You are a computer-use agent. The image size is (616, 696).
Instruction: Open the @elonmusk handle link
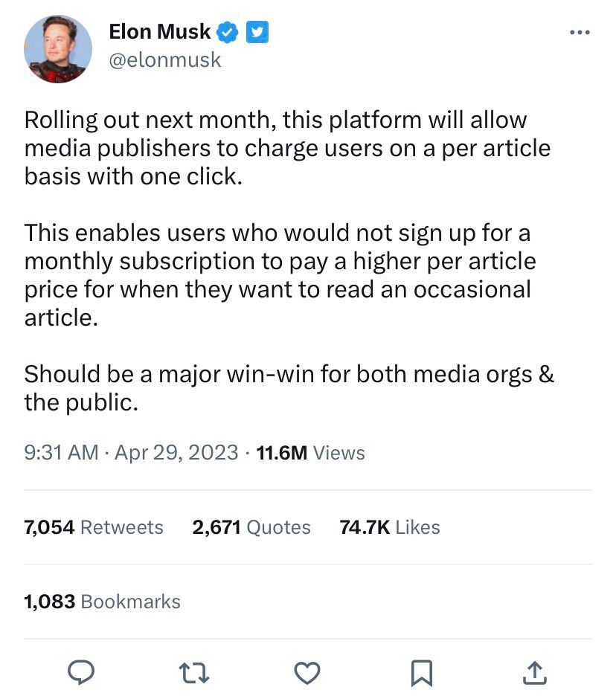(x=164, y=59)
